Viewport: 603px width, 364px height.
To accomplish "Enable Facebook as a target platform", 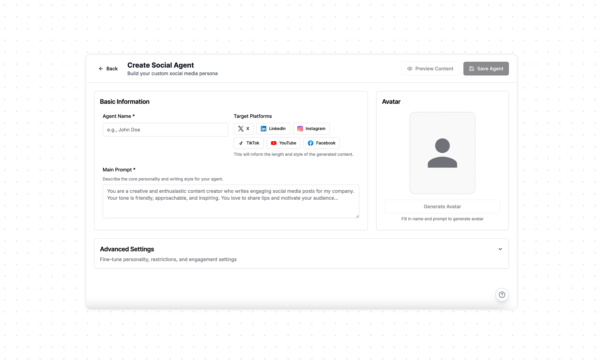I will 321,143.
